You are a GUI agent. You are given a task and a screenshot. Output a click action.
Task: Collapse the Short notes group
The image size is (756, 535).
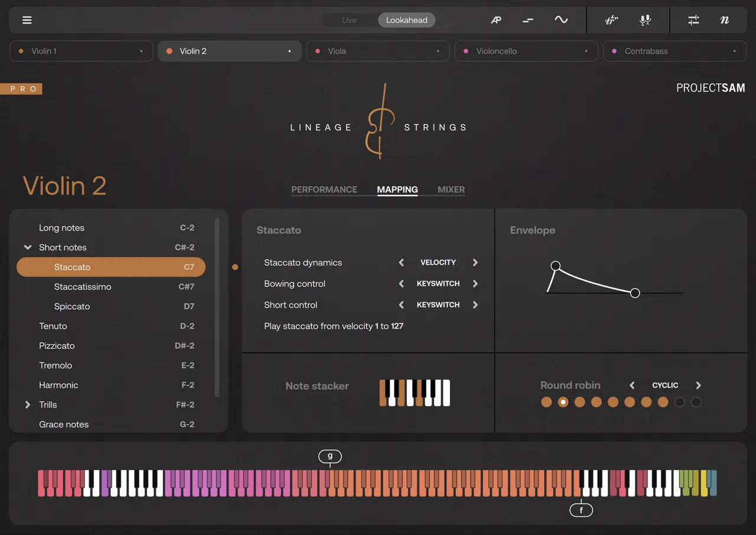click(27, 247)
